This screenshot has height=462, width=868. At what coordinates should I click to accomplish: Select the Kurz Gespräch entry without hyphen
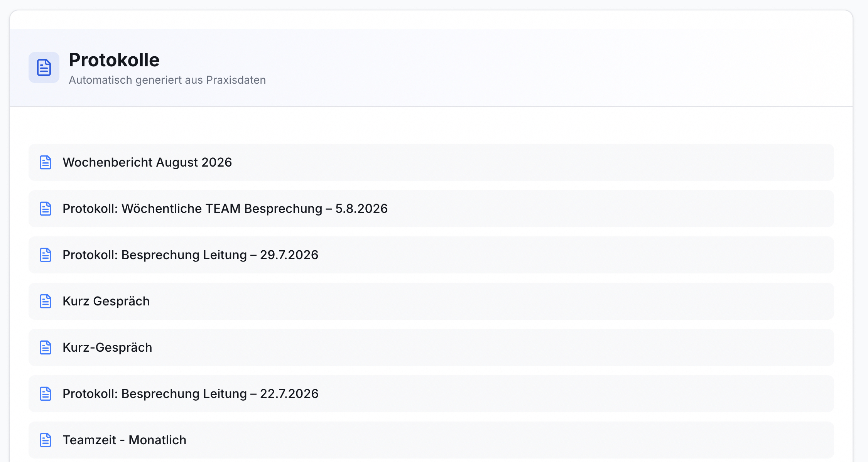point(431,301)
